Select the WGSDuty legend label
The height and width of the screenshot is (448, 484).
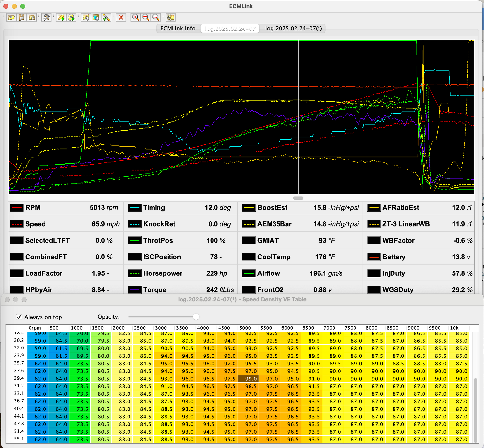(398, 289)
